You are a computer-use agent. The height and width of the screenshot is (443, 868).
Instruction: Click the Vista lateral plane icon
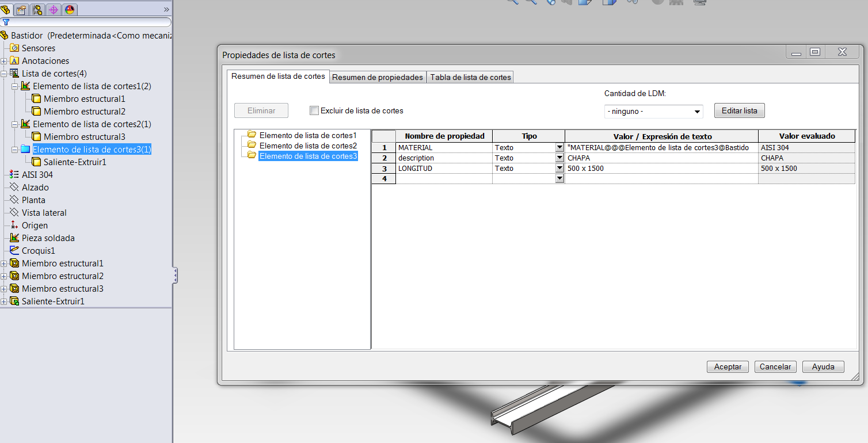point(15,213)
